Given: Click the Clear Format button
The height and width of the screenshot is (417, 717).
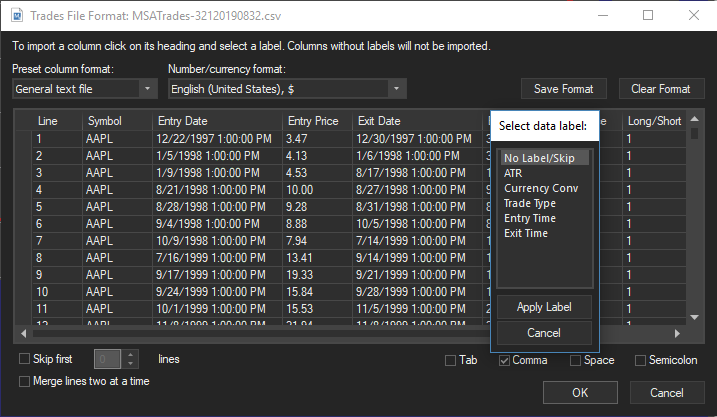Looking at the screenshot, I should pos(661,89).
